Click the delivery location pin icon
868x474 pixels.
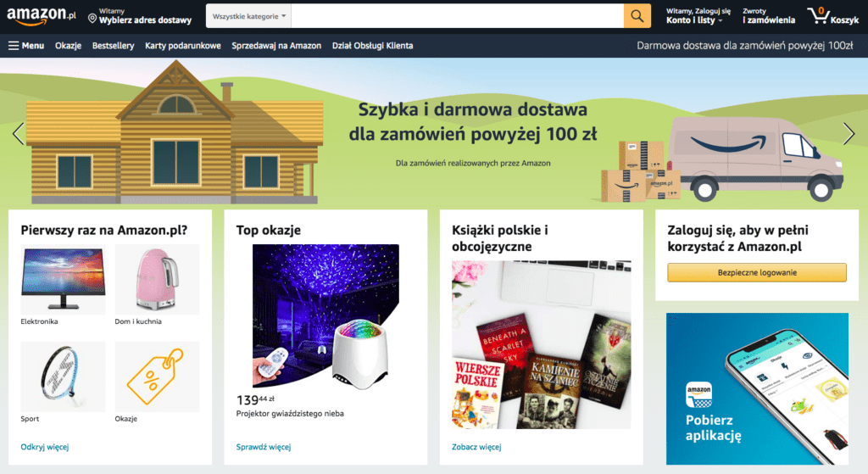coord(92,19)
